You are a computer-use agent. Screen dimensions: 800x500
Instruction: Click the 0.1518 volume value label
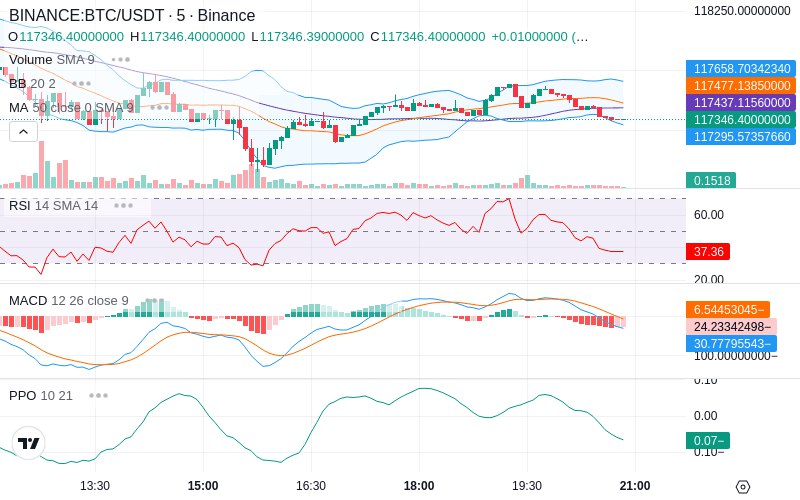pyautogui.click(x=711, y=180)
